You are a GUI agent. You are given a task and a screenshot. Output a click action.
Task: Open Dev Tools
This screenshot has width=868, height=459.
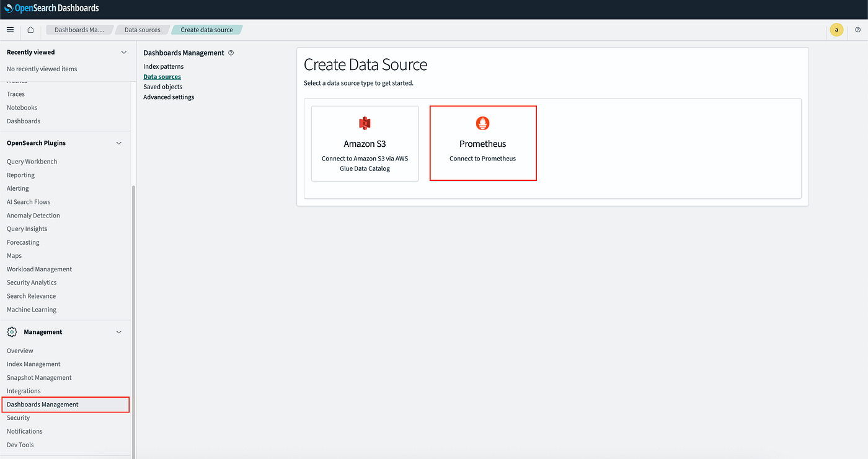pos(20,445)
